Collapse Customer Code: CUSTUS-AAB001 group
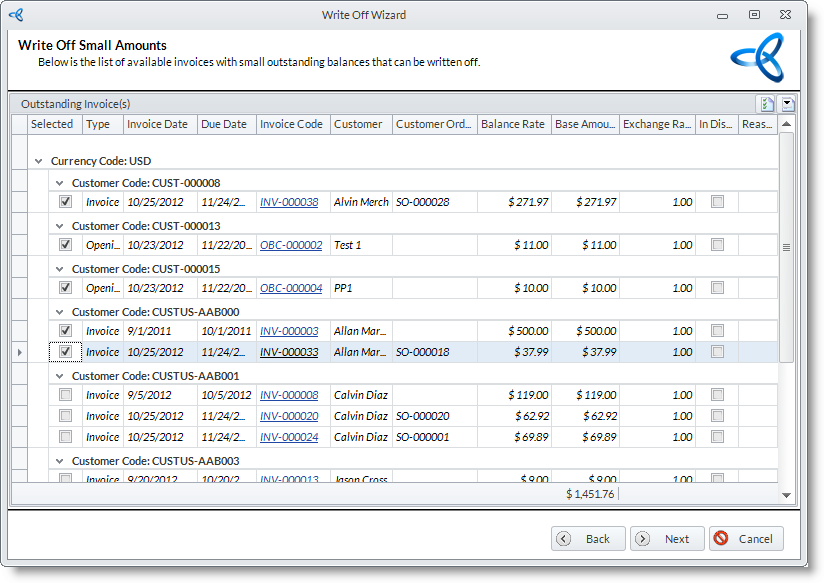This screenshot has height=583, width=824. click(60, 377)
